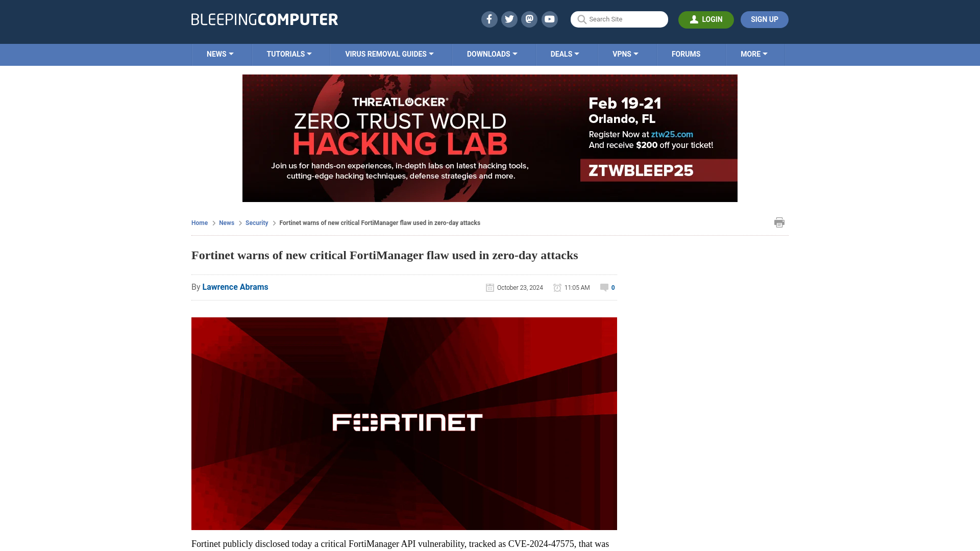The width and height of the screenshot is (980, 551).
Task: Expand the VIRUS REMOVAL GUIDES dropdown
Action: click(389, 55)
